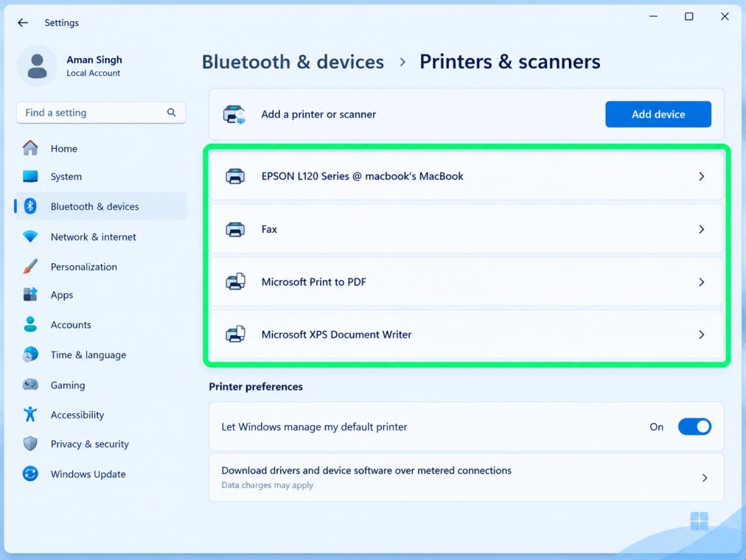Click the EPSON L120 printer icon
Viewport: 746px width, 560px height.
click(x=235, y=176)
